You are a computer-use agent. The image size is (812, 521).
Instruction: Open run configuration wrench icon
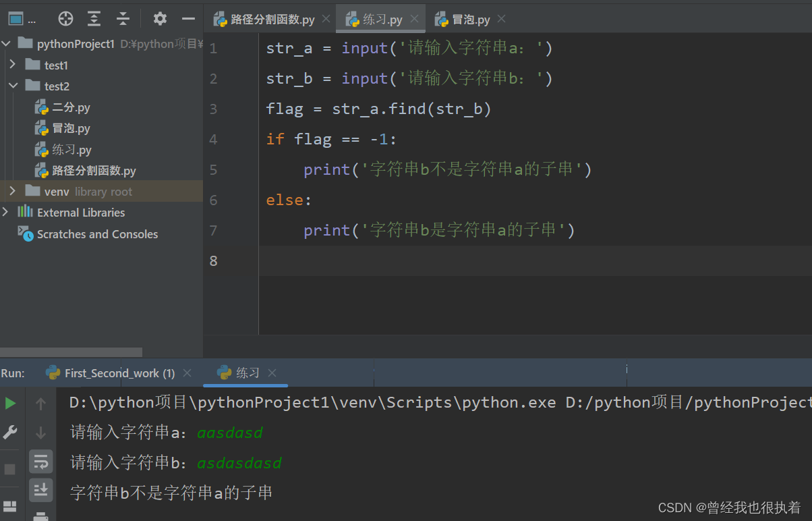(x=10, y=432)
